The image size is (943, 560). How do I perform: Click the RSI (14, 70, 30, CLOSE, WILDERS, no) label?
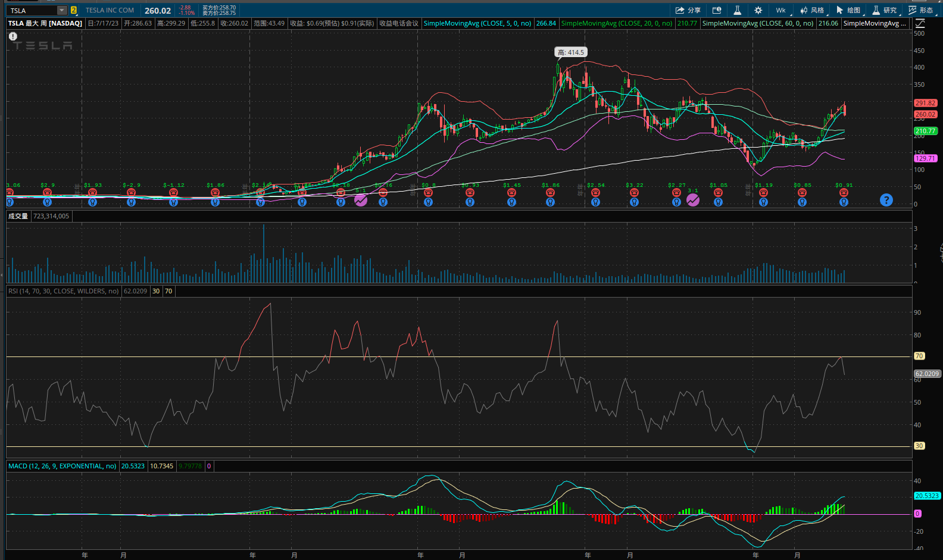click(64, 291)
